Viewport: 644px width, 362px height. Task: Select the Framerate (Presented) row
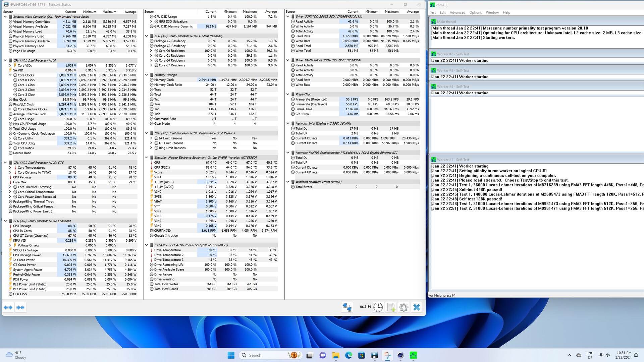pyautogui.click(x=355, y=99)
